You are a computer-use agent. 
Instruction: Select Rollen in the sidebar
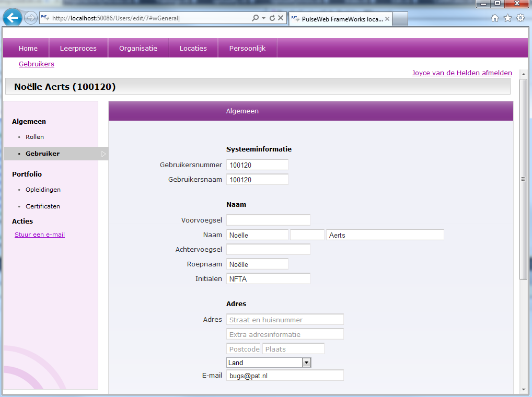[34, 137]
